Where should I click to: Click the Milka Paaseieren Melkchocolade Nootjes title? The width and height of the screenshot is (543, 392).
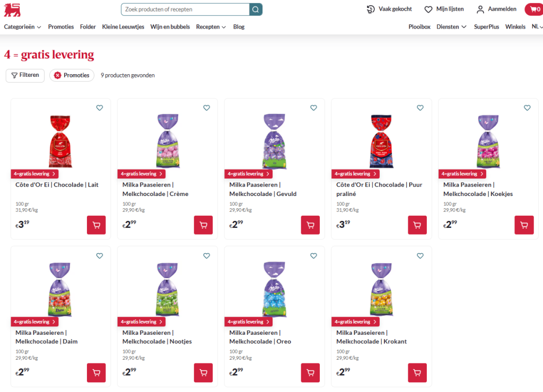pos(157,337)
